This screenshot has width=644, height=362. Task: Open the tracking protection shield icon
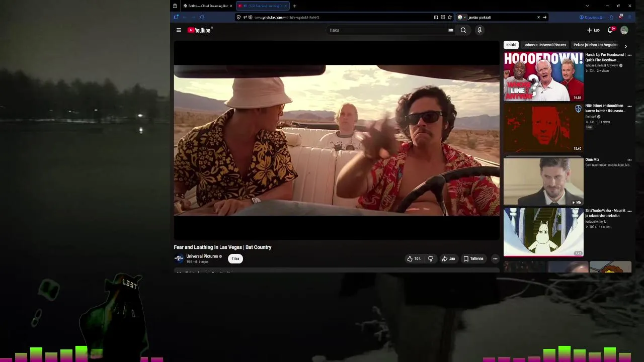[238, 17]
